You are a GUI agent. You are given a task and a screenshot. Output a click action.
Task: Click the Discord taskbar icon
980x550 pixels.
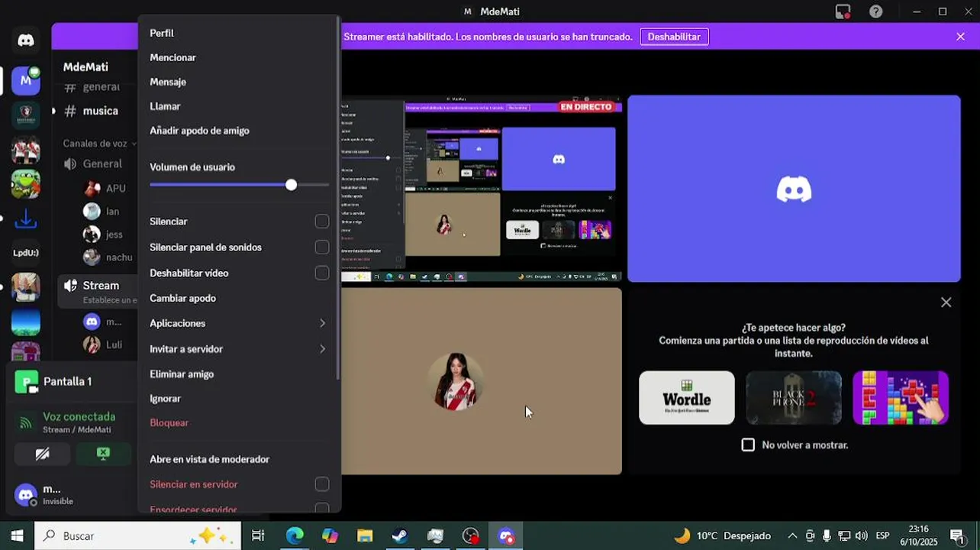(x=506, y=536)
